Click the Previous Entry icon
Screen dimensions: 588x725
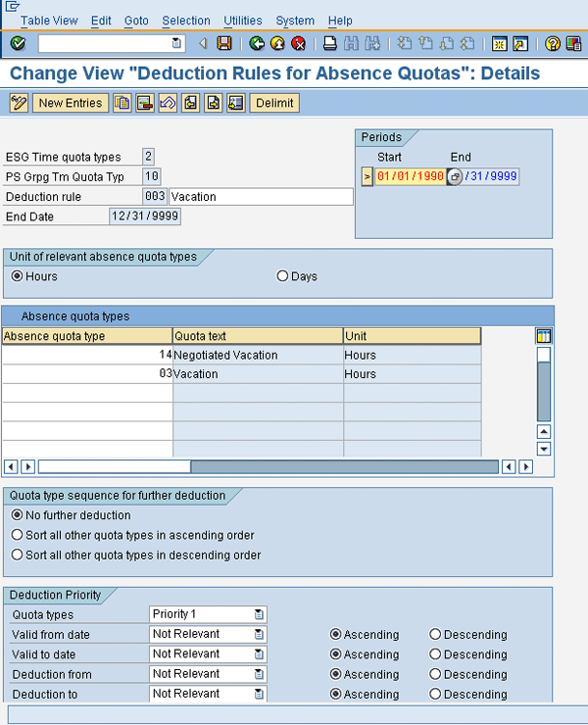(190, 103)
